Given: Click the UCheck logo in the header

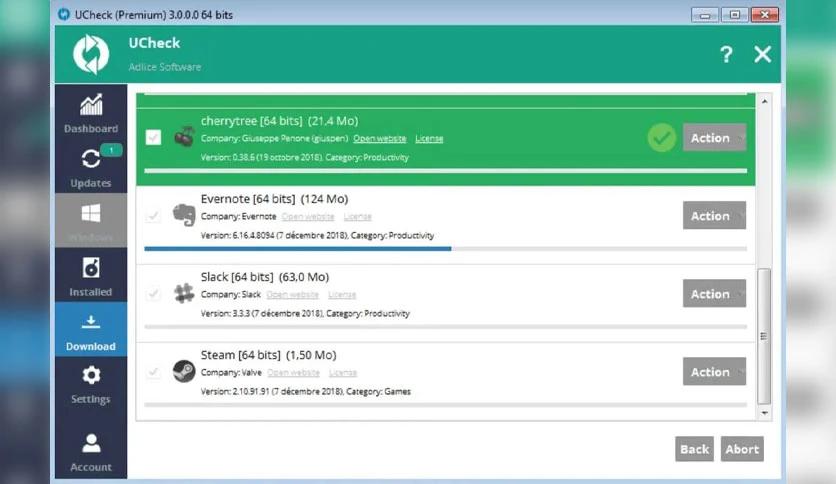Looking at the screenshot, I should tap(91, 54).
